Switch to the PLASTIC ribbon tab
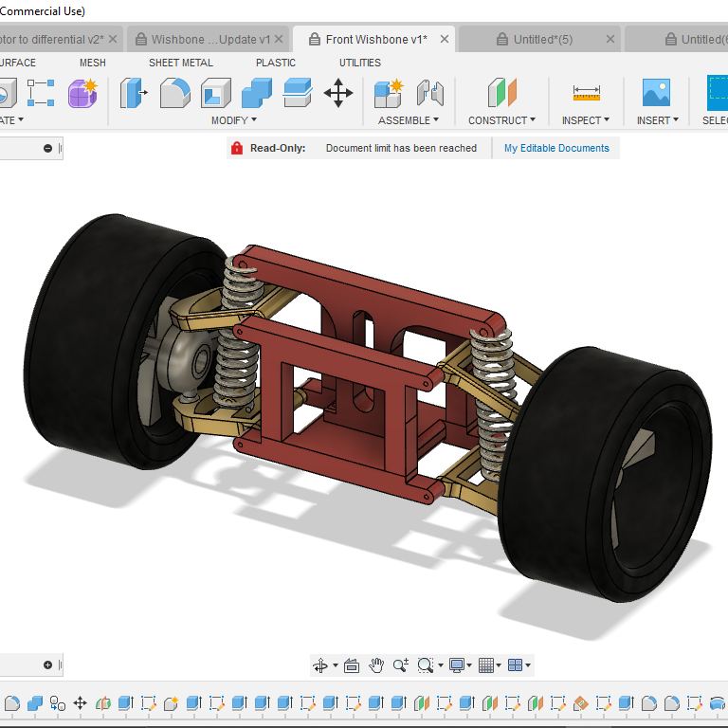 [275, 63]
